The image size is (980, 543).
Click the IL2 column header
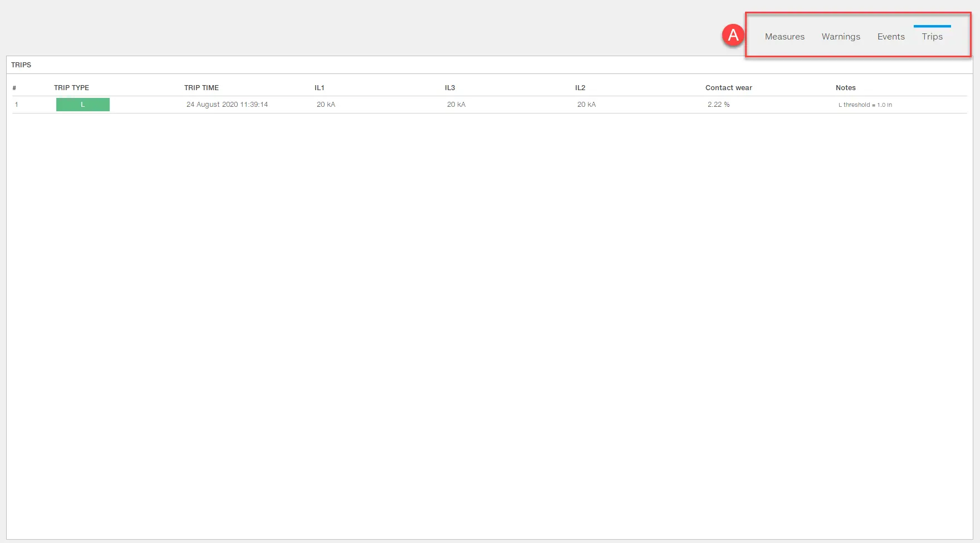pos(580,88)
